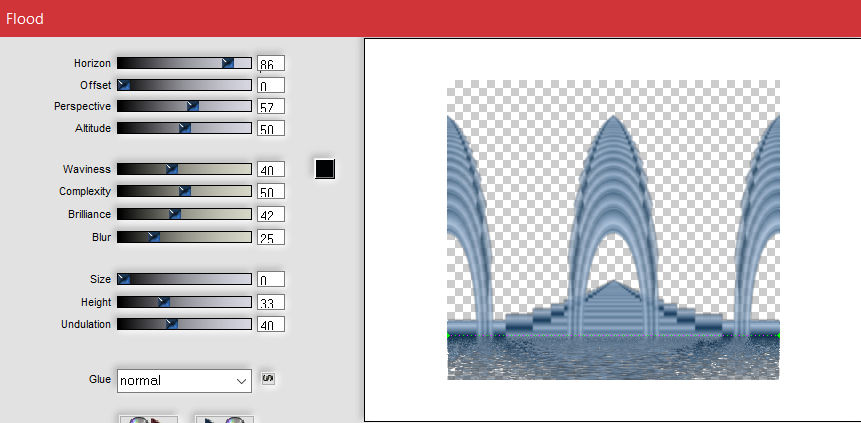Click the Altitude slider track
Viewport: 861px width, 423px height.
click(x=184, y=128)
